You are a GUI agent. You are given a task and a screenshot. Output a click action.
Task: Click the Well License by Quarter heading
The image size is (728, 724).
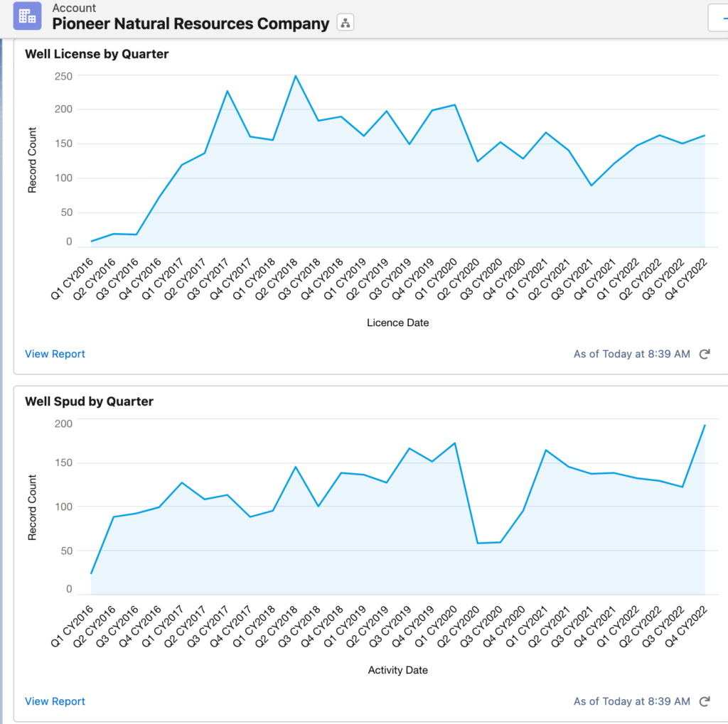(97, 54)
